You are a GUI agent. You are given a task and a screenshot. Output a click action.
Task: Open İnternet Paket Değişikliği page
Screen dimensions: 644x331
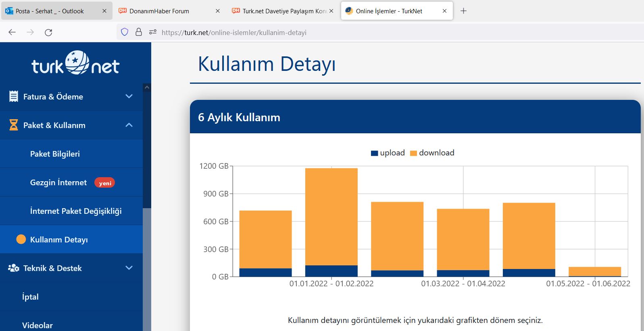[71, 211]
